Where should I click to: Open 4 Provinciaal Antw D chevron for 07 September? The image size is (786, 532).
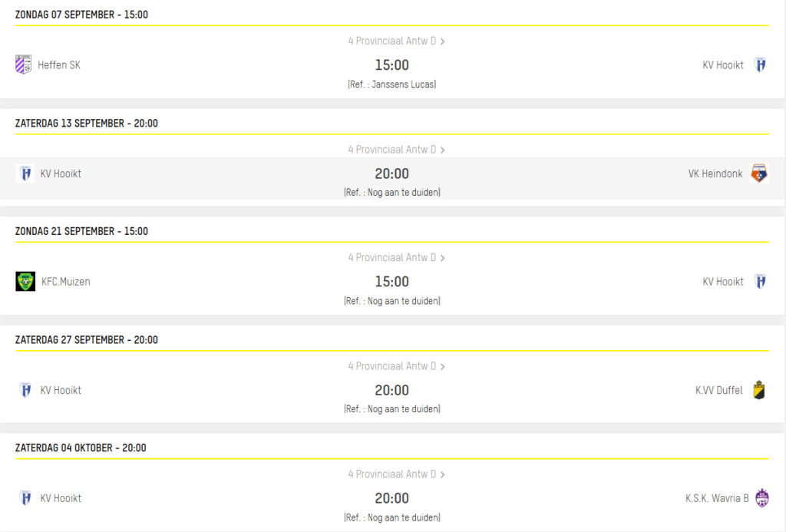coord(443,41)
